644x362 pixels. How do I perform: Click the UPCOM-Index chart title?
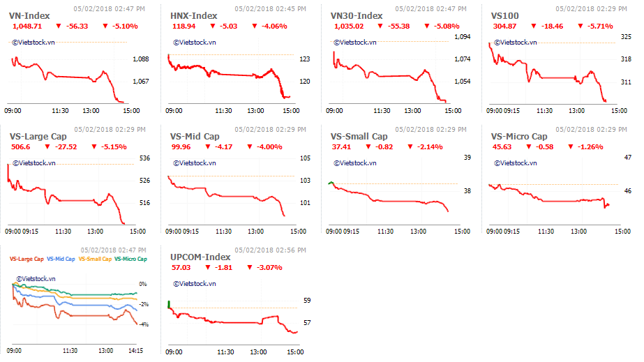click(200, 257)
